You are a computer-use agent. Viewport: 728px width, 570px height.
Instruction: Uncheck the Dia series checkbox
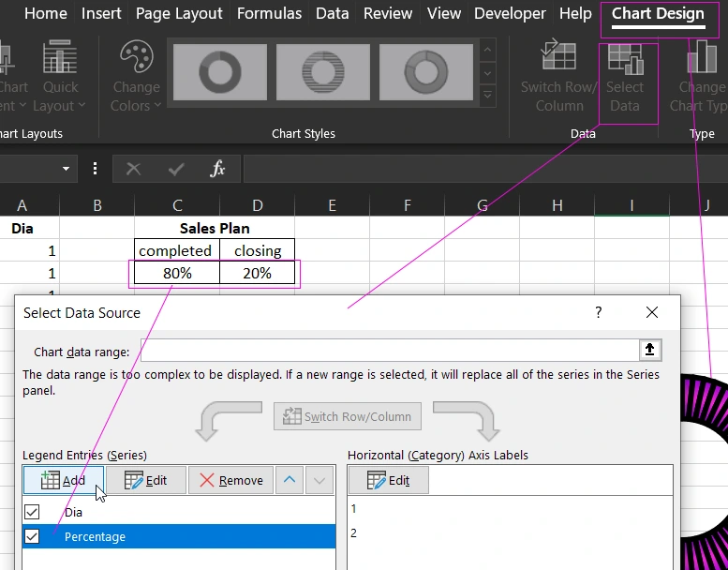pos(32,512)
